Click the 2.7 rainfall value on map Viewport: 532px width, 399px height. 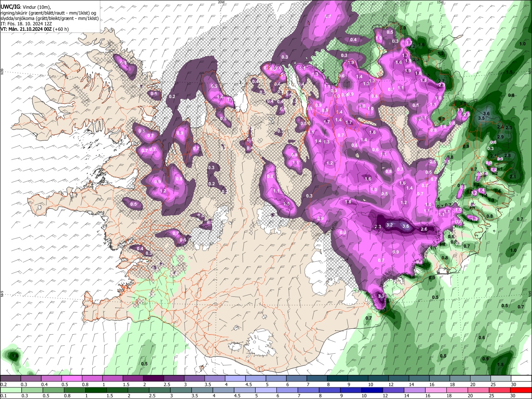point(441,81)
